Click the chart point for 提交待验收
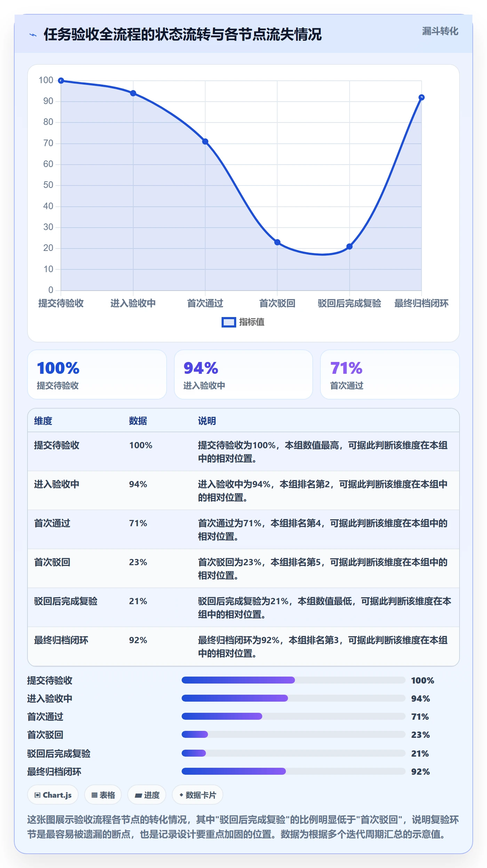Viewport: 487px width, 868px height. (x=61, y=81)
